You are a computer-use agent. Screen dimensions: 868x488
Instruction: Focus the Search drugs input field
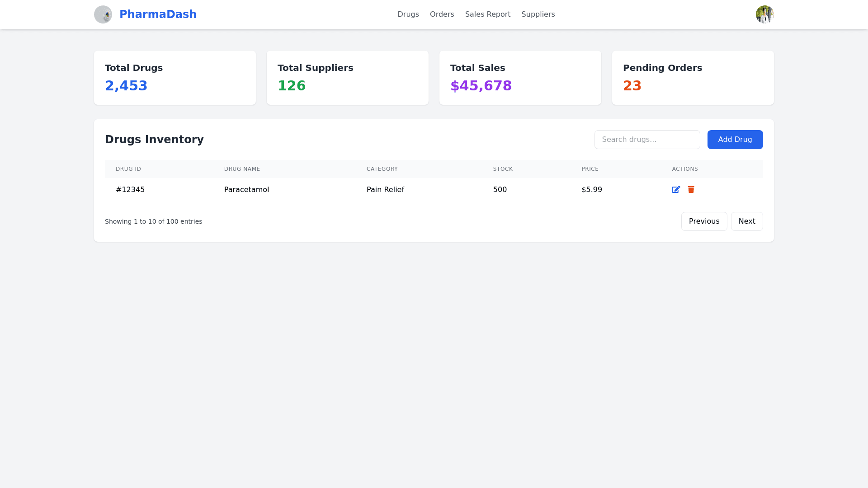tap(647, 140)
